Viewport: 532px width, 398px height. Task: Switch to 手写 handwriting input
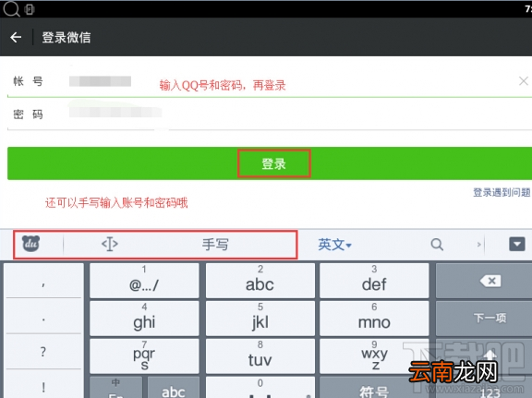[215, 245]
